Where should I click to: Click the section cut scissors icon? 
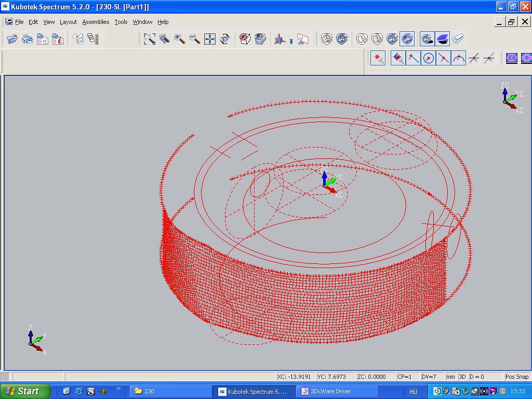coord(302,39)
